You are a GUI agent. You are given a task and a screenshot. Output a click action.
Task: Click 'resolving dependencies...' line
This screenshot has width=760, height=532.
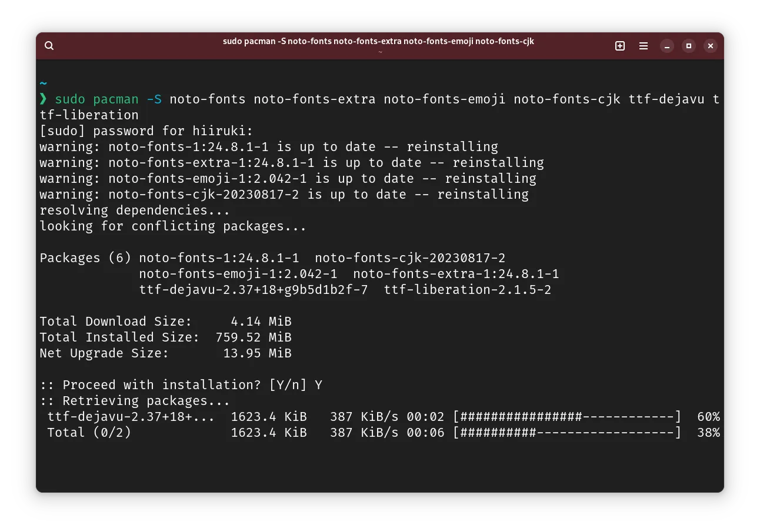(135, 210)
